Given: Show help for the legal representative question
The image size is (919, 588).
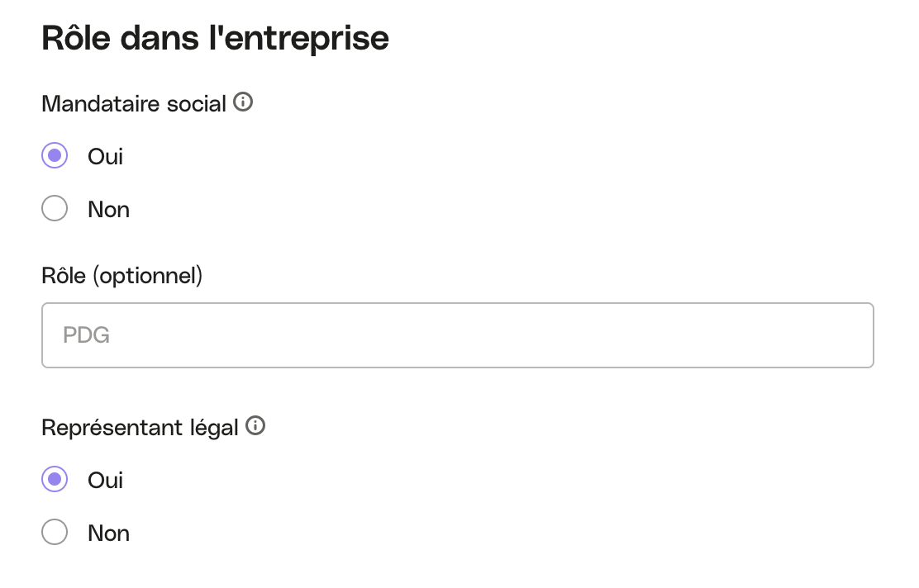Looking at the screenshot, I should 255,426.
